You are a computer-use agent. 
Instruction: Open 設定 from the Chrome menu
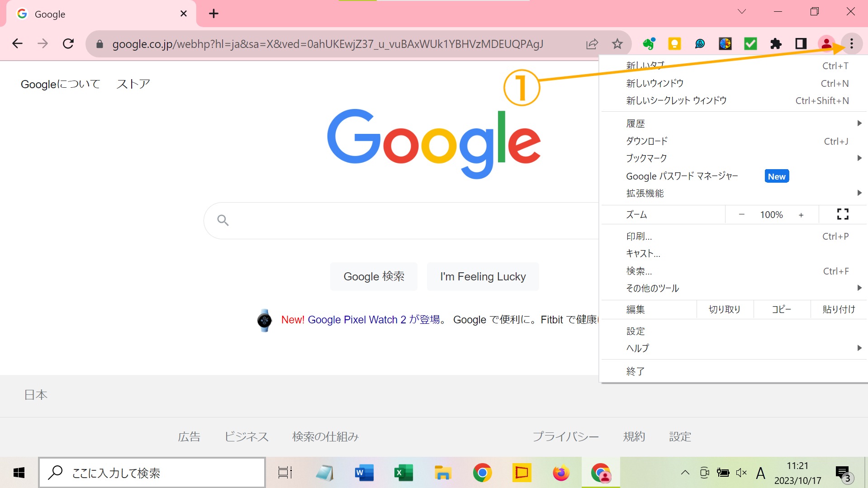pos(733,331)
